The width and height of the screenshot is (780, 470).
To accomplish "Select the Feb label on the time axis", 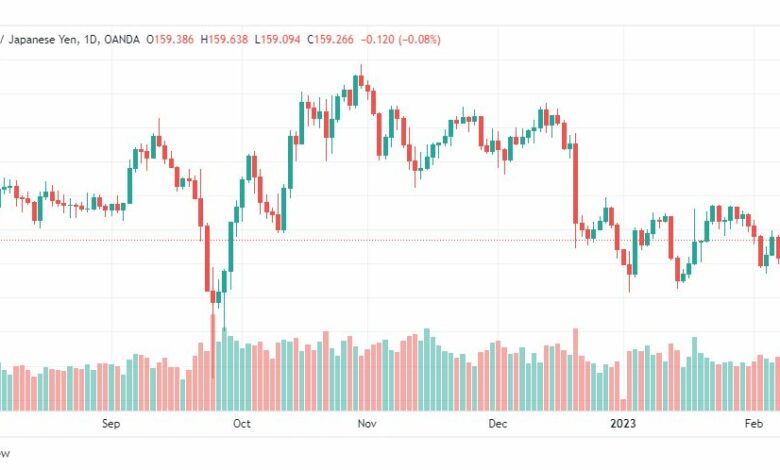I will click(x=754, y=424).
